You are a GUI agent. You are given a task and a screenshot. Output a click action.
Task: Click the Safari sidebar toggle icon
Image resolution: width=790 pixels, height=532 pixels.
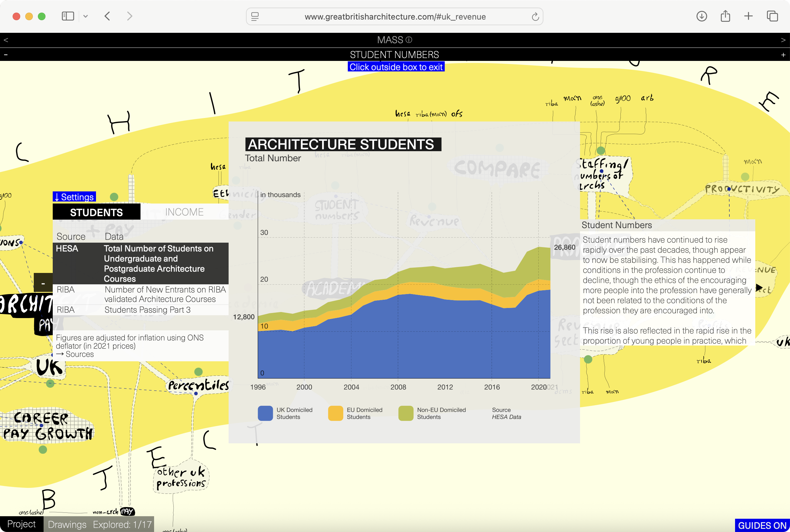click(x=68, y=16)
